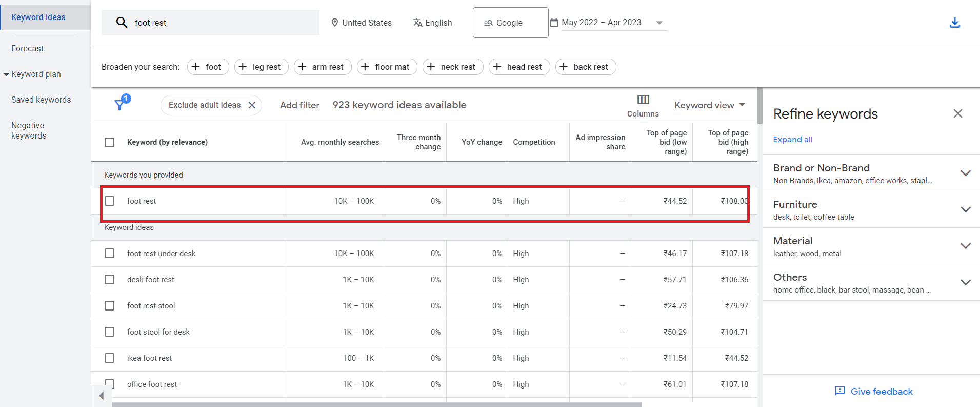Check the 'desk foot rest' row
Viewport: 980px width, 407px height.
pyautogui.click(x=109, y=279)
